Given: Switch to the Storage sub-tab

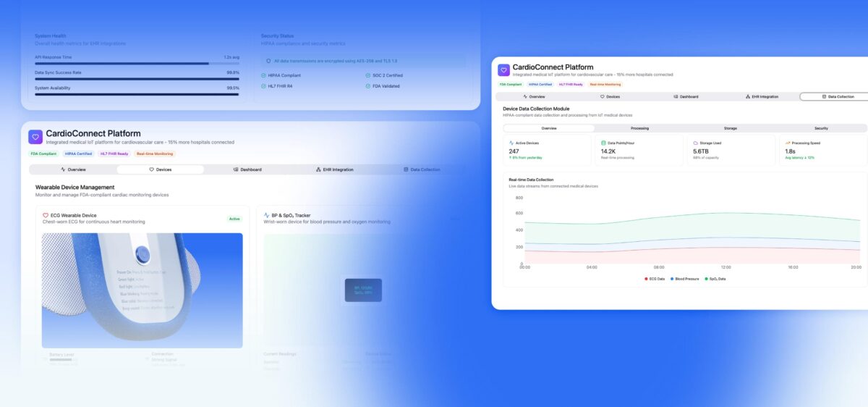Looking at the screenshot, I should [731, 128].
